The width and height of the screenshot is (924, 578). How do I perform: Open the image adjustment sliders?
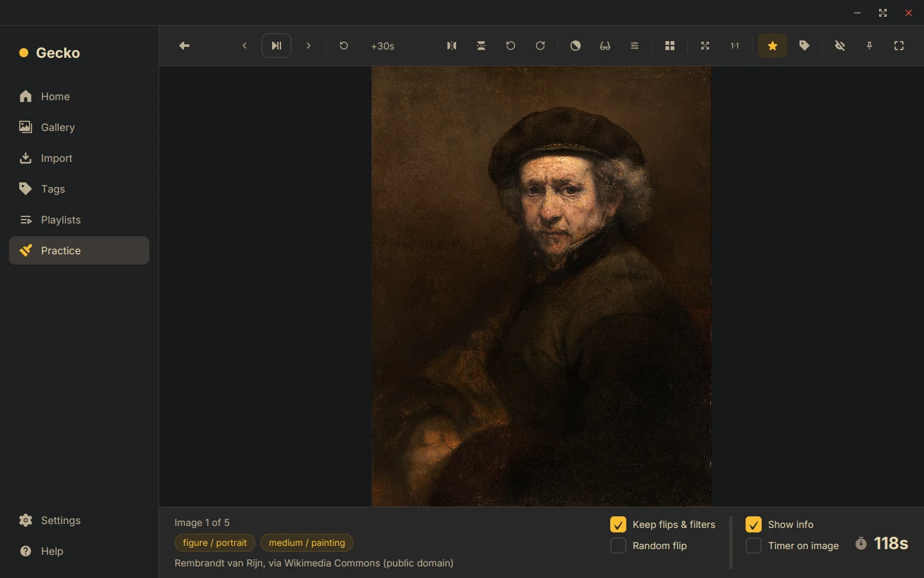635,46
